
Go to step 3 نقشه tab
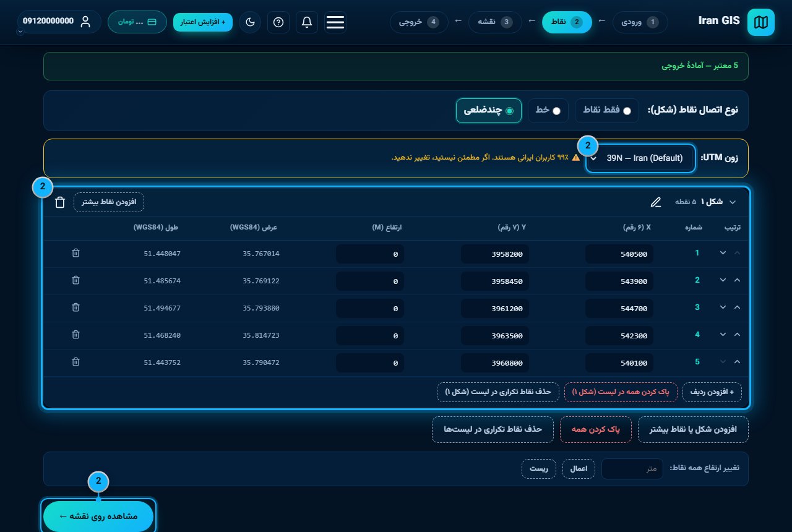point(496,22)
